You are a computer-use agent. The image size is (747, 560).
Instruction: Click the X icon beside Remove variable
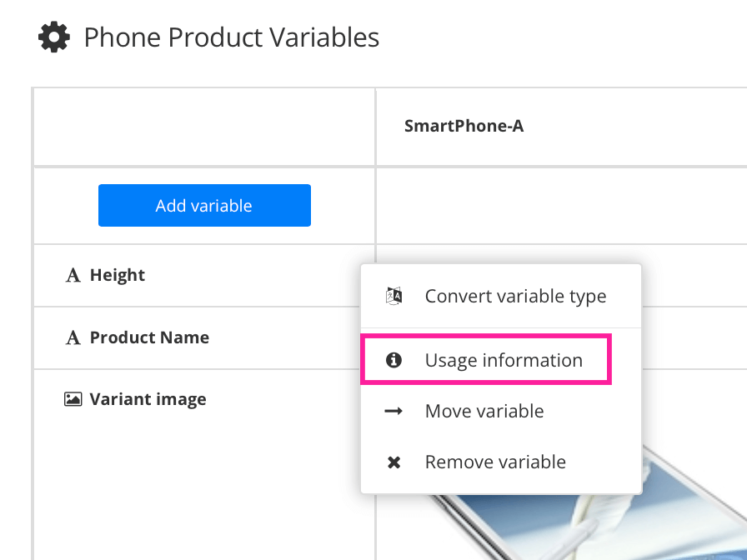394,462
